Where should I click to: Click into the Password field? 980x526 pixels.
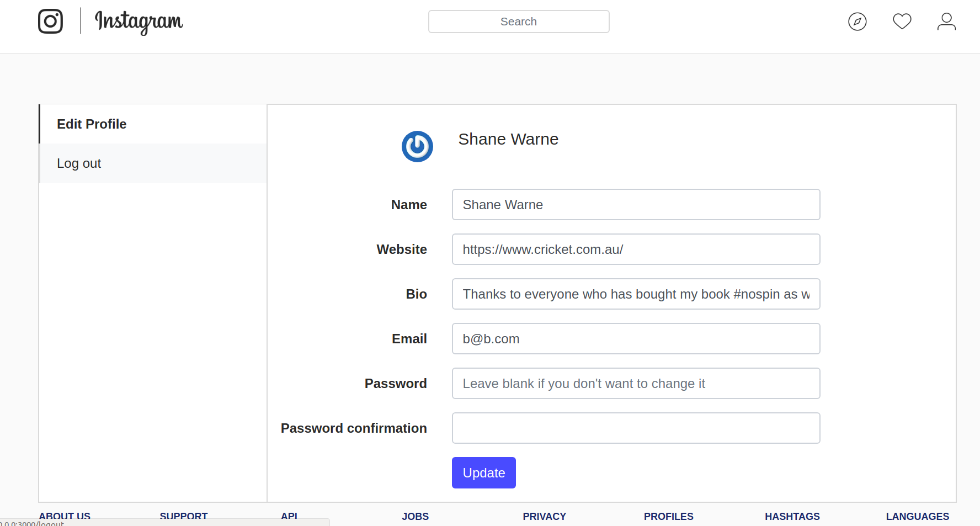[x=636, y=384]
